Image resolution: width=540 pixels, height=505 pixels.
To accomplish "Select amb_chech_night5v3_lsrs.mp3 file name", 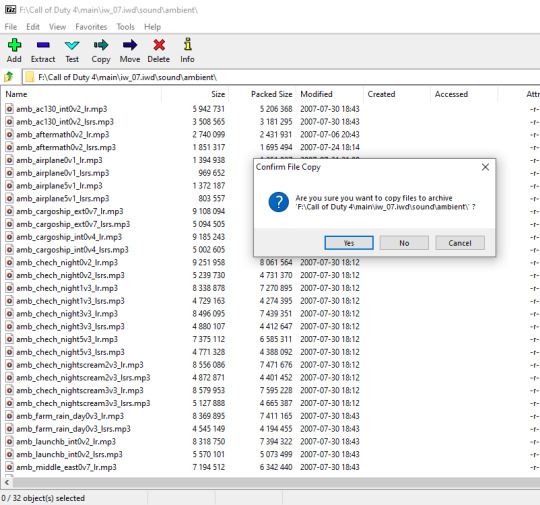I will pos(70,352).
